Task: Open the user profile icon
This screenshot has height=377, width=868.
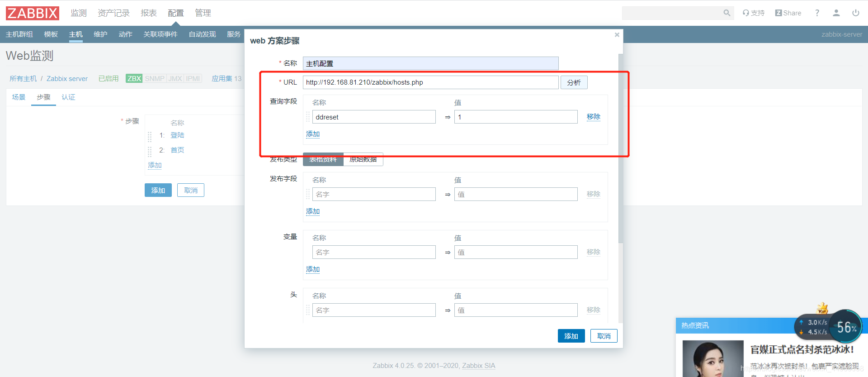Action: pos(836,13)
